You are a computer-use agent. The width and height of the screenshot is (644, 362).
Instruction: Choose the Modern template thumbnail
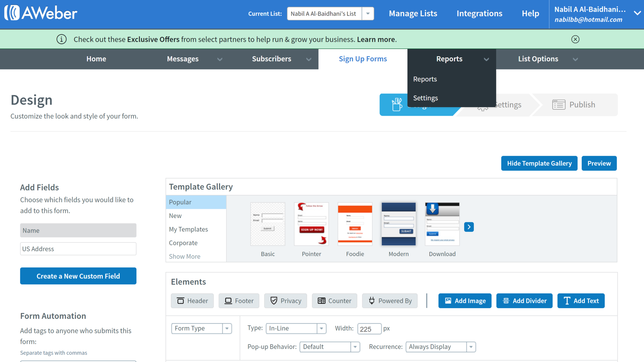(x=398, y=224)
